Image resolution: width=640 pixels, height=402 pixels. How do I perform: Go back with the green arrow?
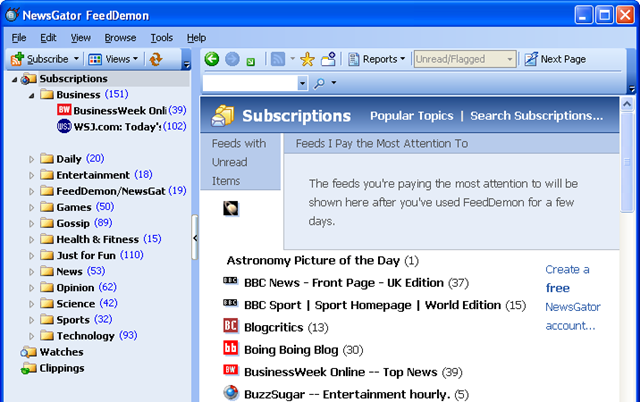click(x=212, y=59)
